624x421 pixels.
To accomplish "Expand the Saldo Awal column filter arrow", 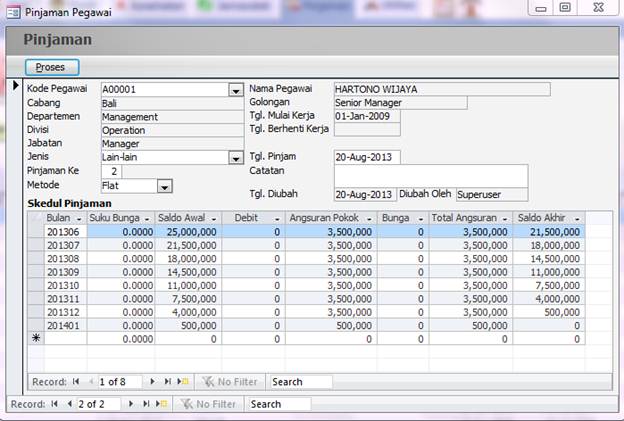I will [x=214, y=218].
